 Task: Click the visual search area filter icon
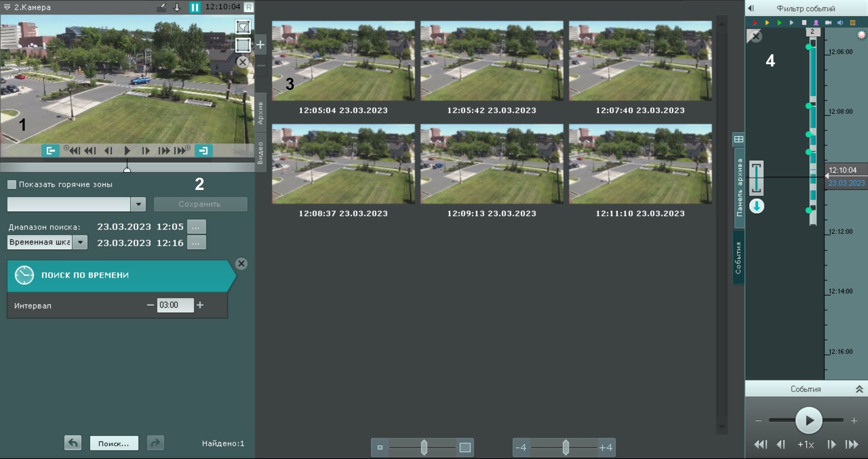pos(243,27)
